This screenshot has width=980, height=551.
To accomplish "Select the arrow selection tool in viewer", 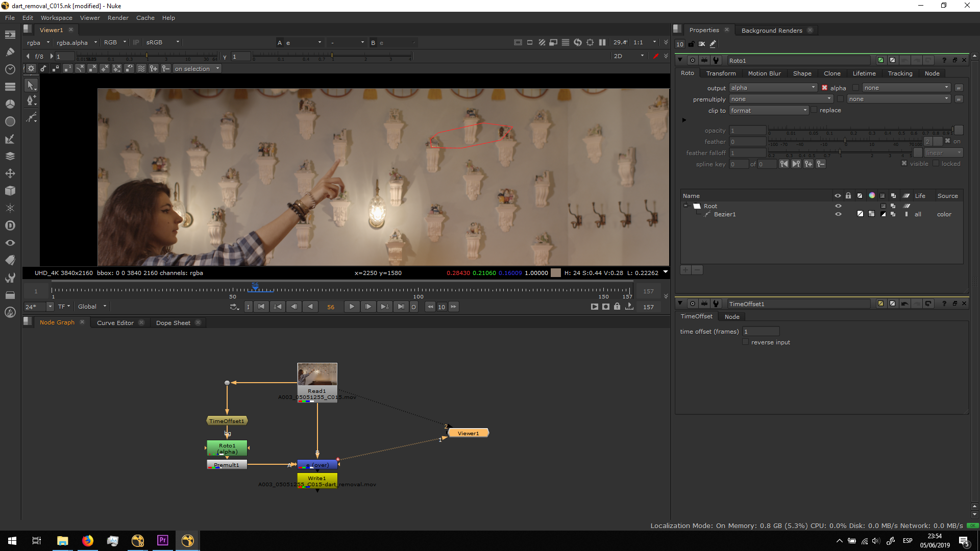I will [31, 85].
